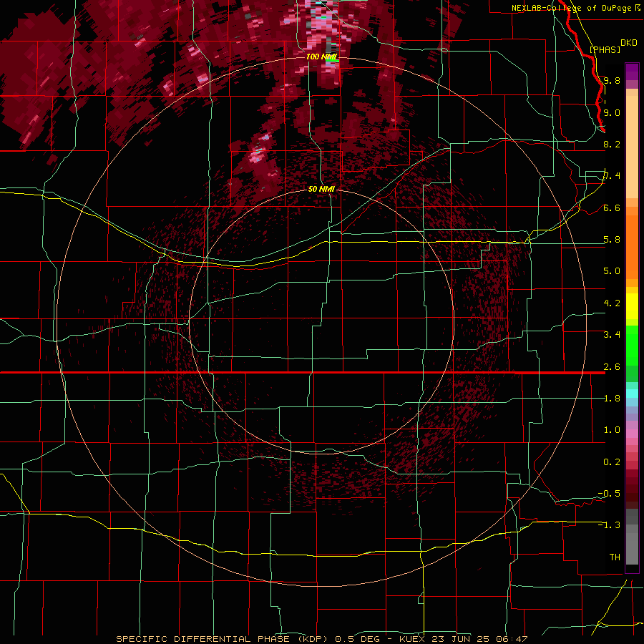
Task: Click the 8.2 value on the color scale
Action: 612,144
